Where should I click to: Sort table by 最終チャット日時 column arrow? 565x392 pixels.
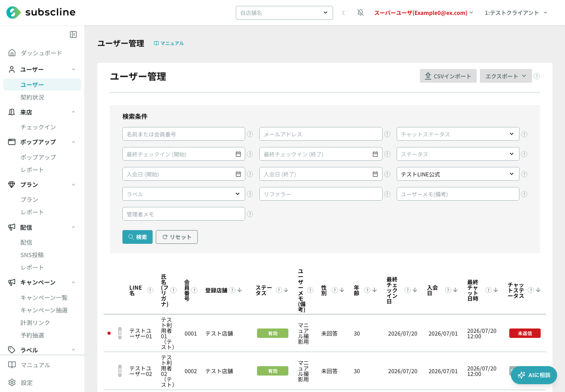coord(496,290)
